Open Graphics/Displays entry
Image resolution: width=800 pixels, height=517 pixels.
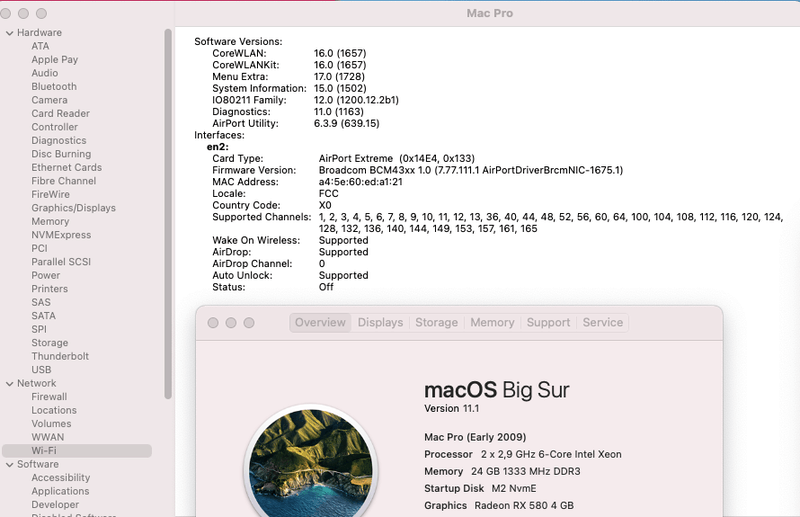[73, 208]
